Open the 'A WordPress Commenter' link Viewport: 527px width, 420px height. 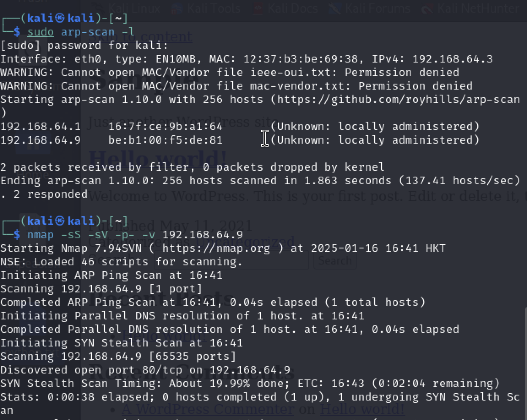pos(207,409)
